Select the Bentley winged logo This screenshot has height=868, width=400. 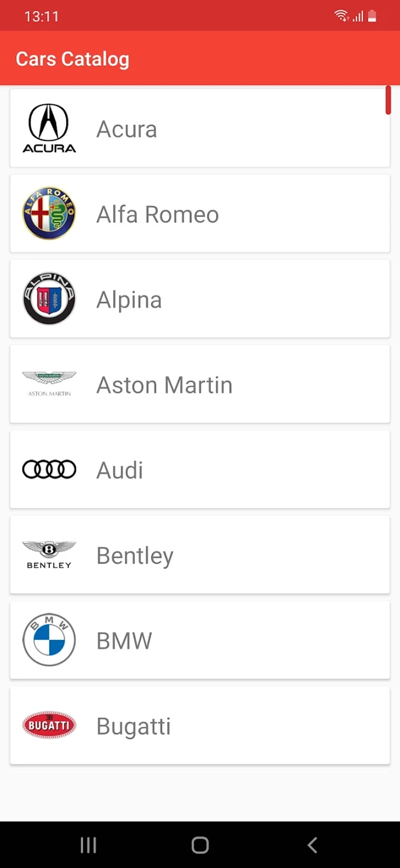[49, 555]
